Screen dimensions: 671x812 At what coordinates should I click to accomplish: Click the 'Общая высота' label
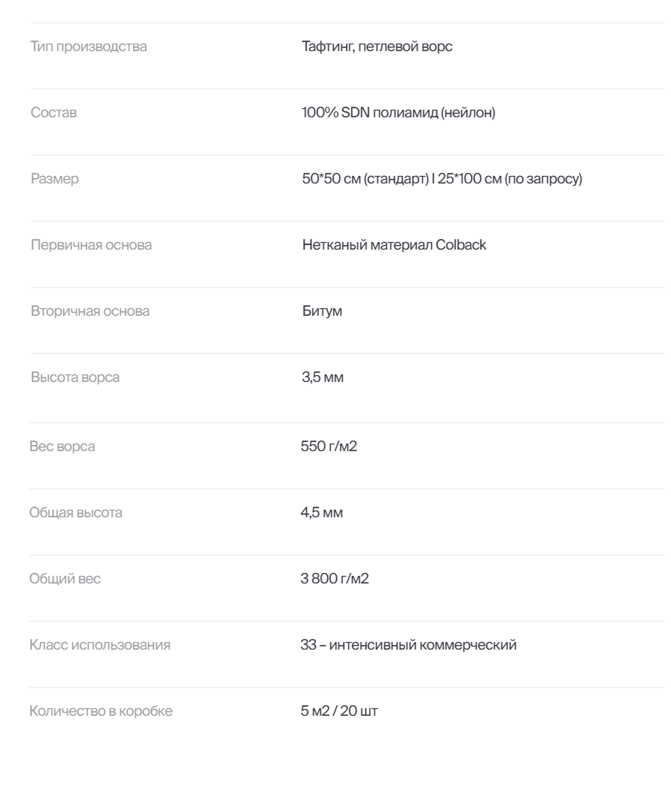75,514
